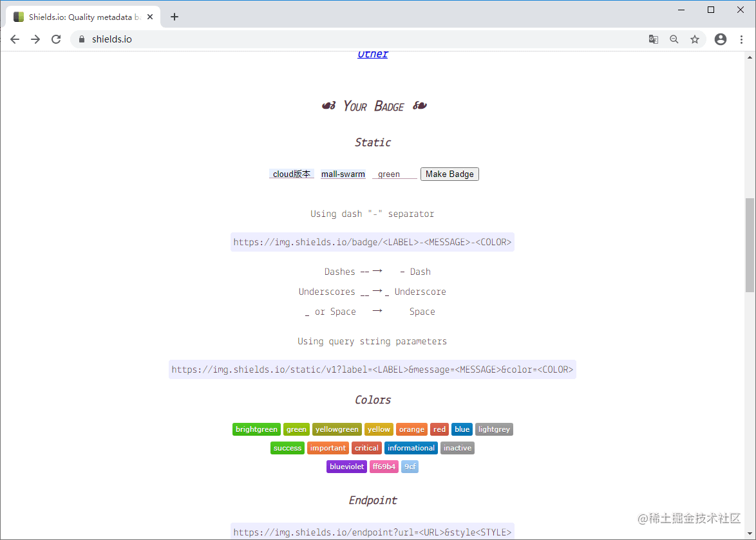Minimize the Chrome window
Image resolution: width=756 pixels, height=540 pixels.
pyautogui.click(x=681, y=10)
